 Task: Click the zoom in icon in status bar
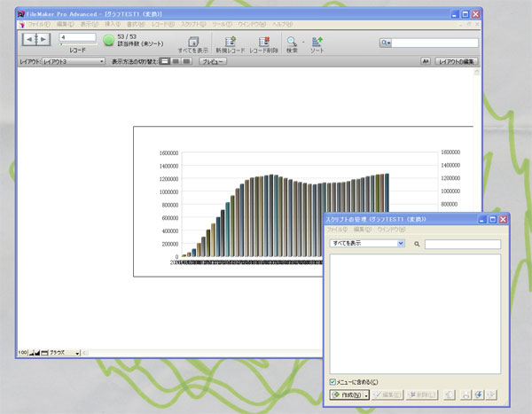37,353
